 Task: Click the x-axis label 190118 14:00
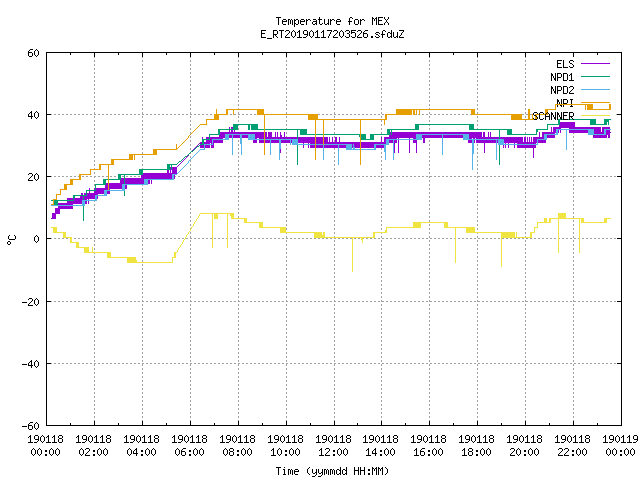pyautogui.click(x=380, y=446)
